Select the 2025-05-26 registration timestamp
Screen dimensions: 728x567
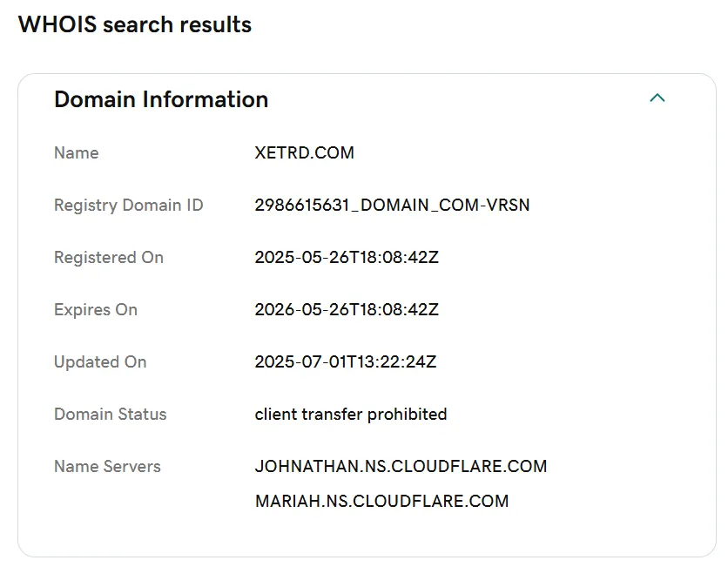point(346,258)
